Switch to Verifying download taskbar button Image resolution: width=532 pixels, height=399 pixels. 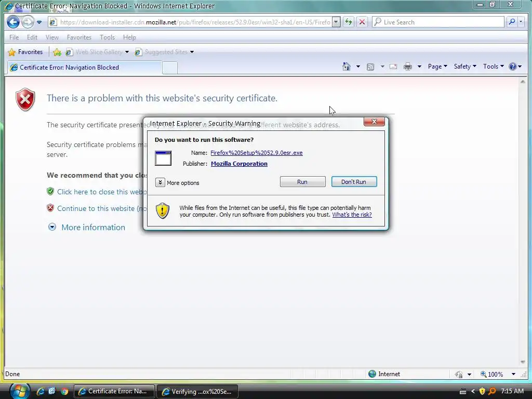pyautogui.click(x=197, y=392)
